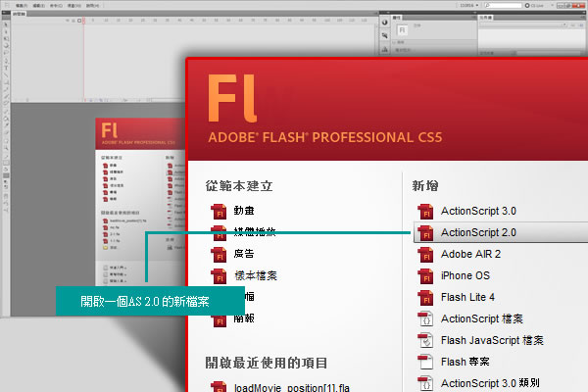Select the Line tool

click(x=6, y=74)
